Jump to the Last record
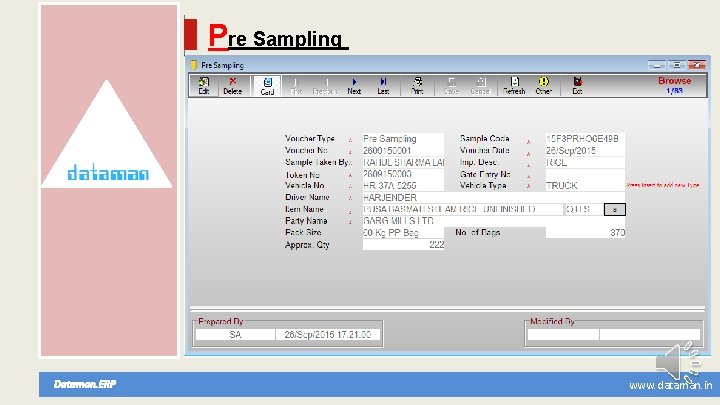Screen dimensions: 720x405 (383, 86)
